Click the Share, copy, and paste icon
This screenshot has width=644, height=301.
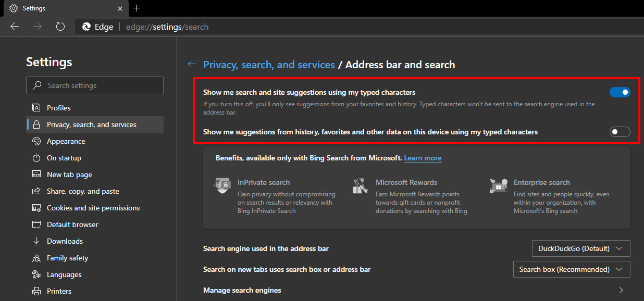36,191
